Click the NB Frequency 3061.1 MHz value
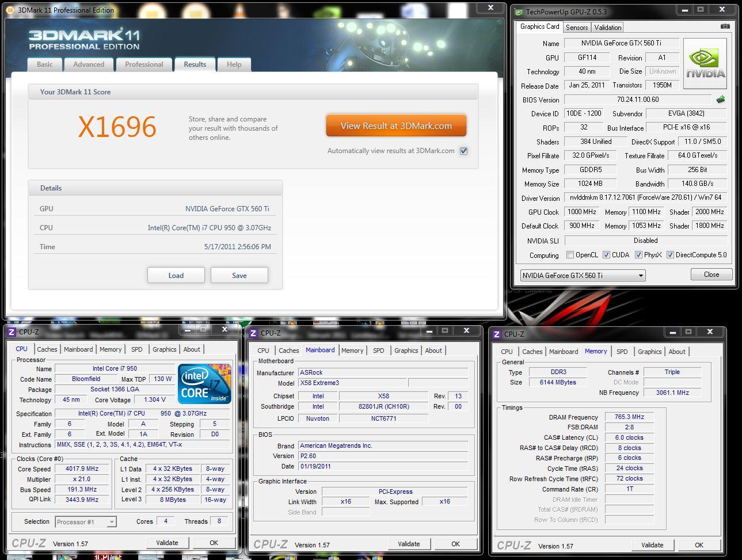The image size is (742, 560). tap(672, 393)
